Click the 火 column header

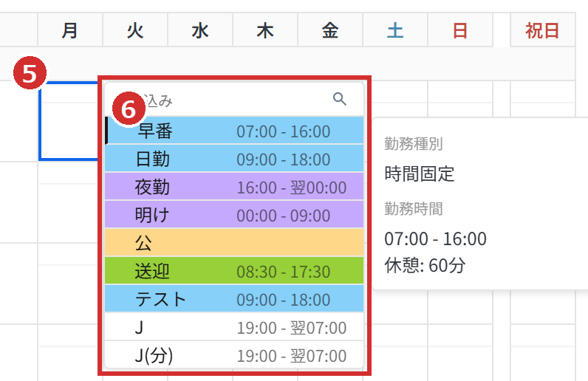coord(135,30)
